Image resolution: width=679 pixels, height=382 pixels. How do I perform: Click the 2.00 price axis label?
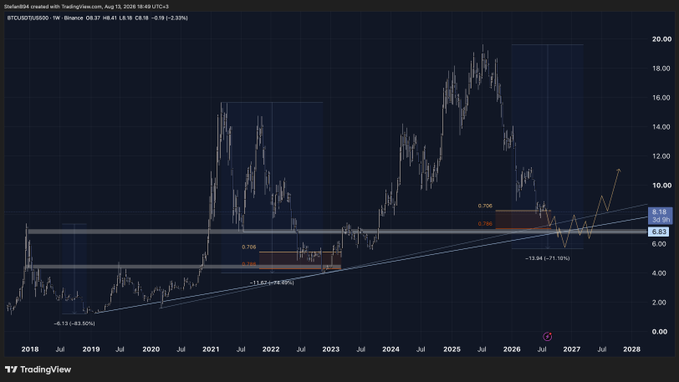(659, 302)
